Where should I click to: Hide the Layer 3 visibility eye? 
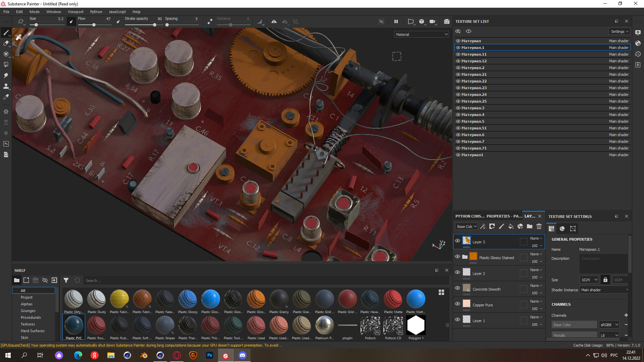(458, 241)
